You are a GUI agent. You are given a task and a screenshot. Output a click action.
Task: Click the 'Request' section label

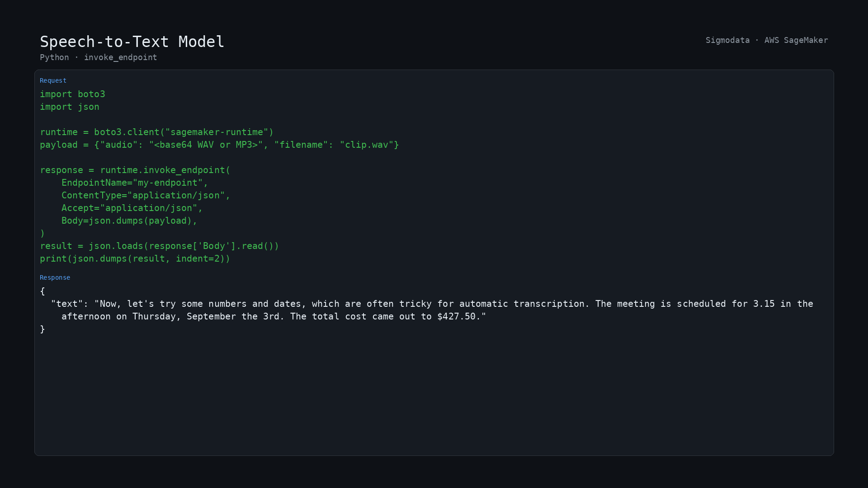coord(53,80)
